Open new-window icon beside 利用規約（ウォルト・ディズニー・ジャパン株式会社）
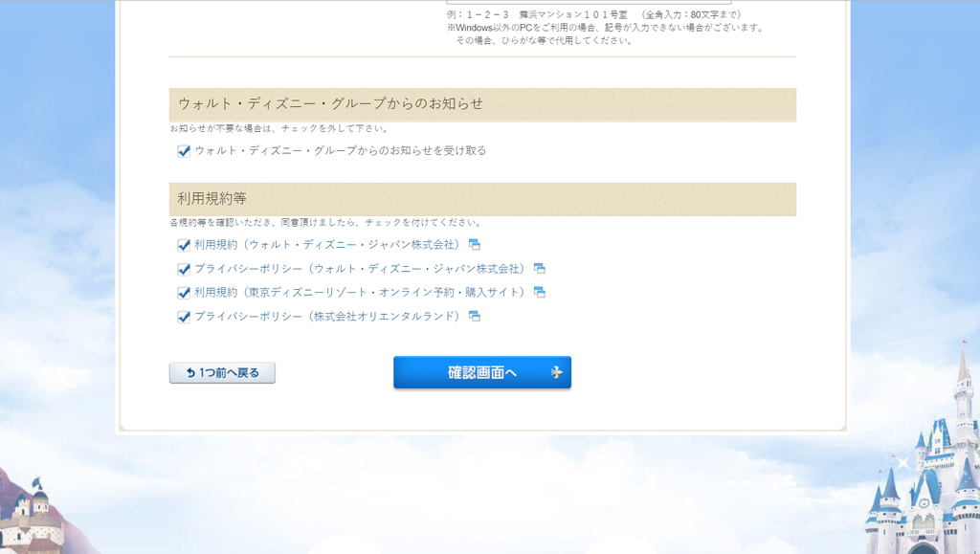The width and height of the screenshot is (980, 554). click(475, 245)
